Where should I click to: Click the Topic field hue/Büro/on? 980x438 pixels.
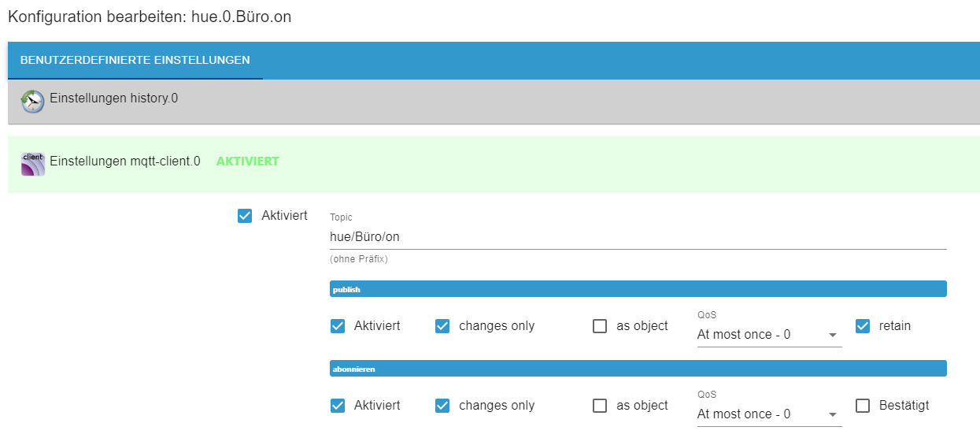638,236
